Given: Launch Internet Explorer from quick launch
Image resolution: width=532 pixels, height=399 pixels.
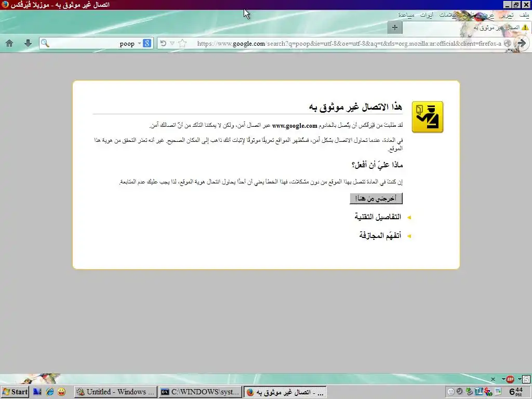Looking at the screenshot, I should pos(50,392).
